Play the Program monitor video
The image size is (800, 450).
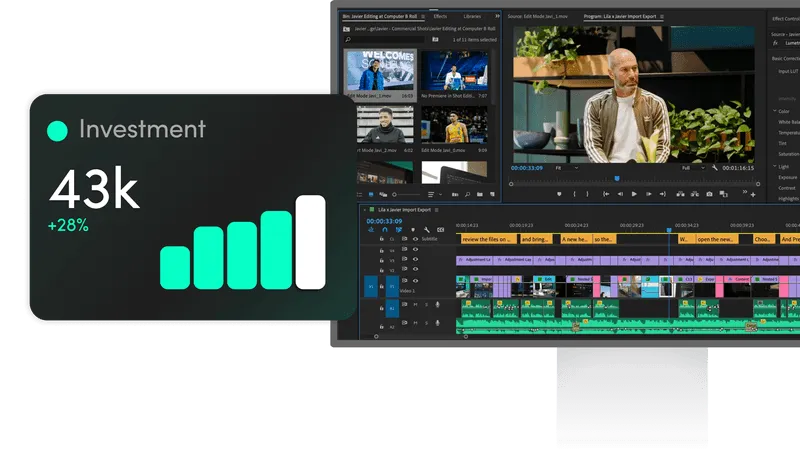(x=634, y=194)
